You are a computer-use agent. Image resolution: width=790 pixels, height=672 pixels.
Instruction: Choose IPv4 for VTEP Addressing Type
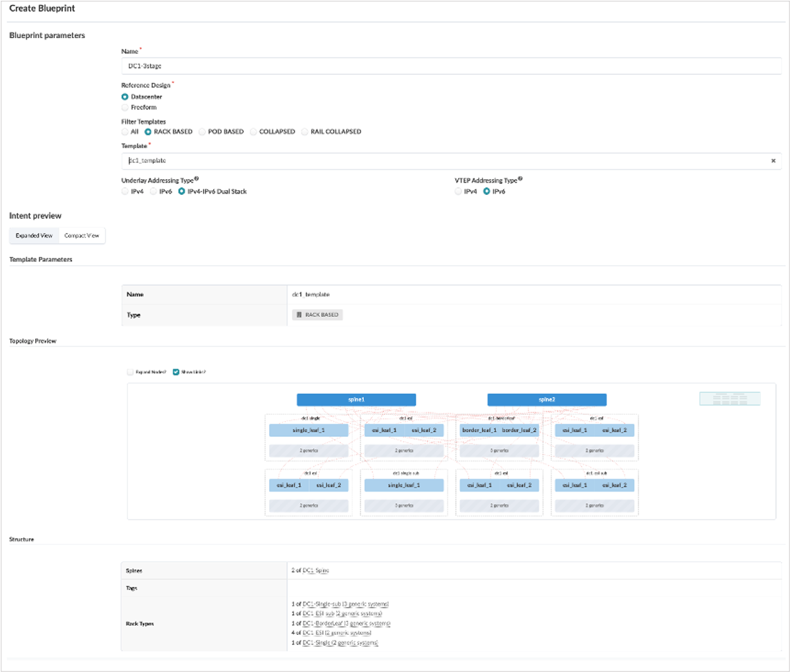point(458,192)
